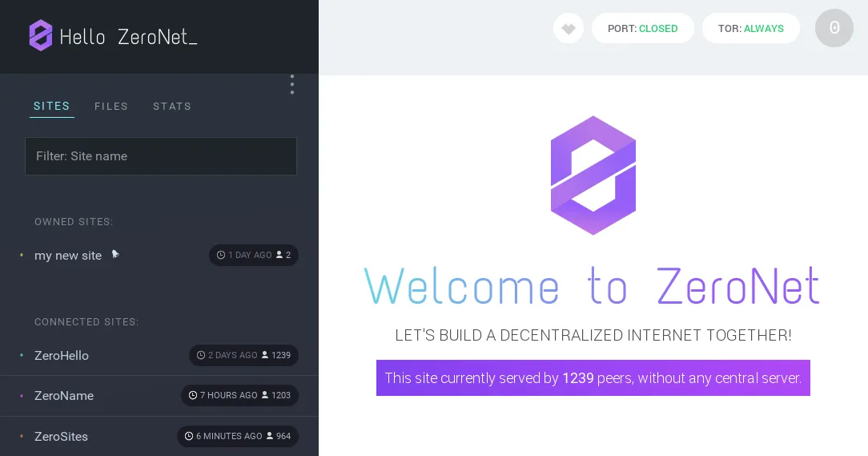Click the peer icon on my new site

point(279,255)
